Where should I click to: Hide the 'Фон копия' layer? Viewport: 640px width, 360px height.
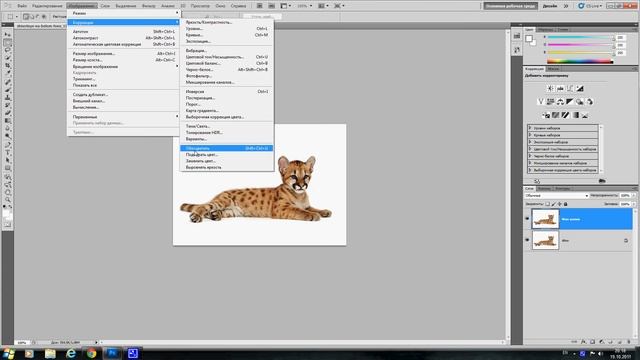(527, 219)
